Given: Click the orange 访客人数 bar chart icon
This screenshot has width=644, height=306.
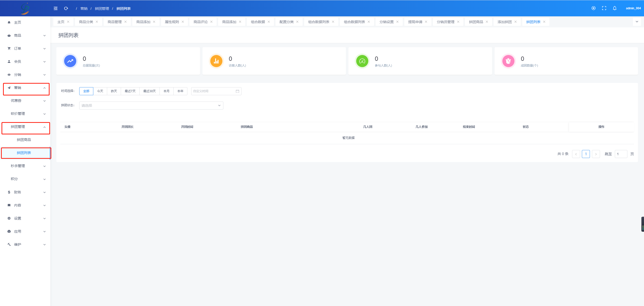Looking at the screenshot, I should 216,61.
